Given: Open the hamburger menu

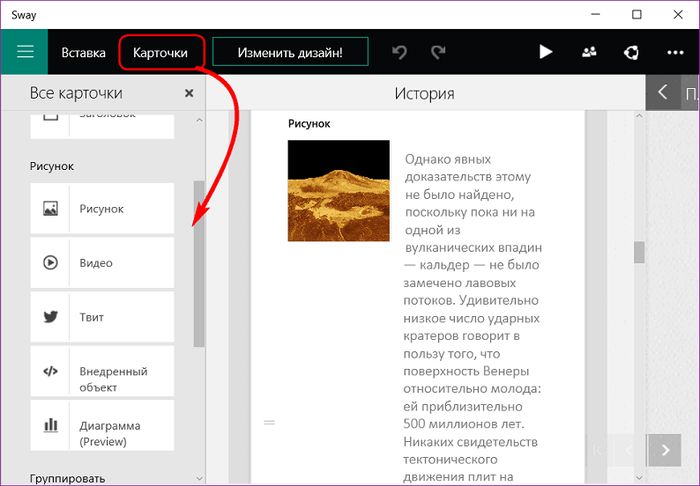Looking at the screenshot, I should pos(25,52).
